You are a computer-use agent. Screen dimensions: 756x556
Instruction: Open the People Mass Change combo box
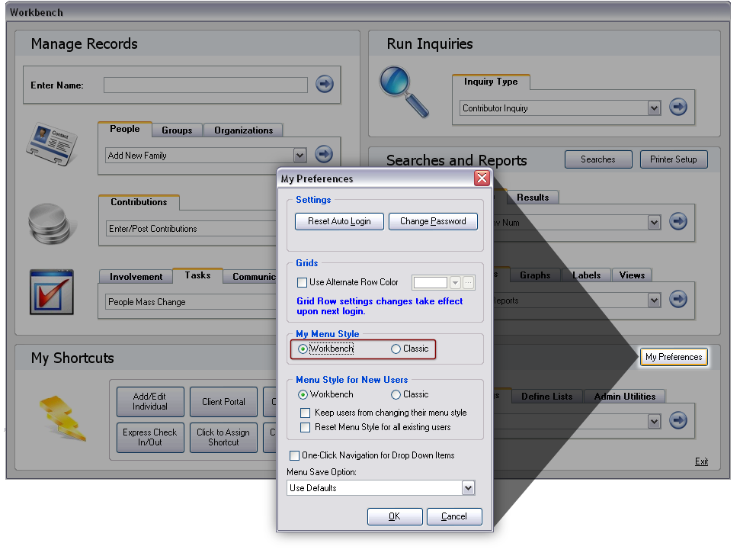[191, 302]
